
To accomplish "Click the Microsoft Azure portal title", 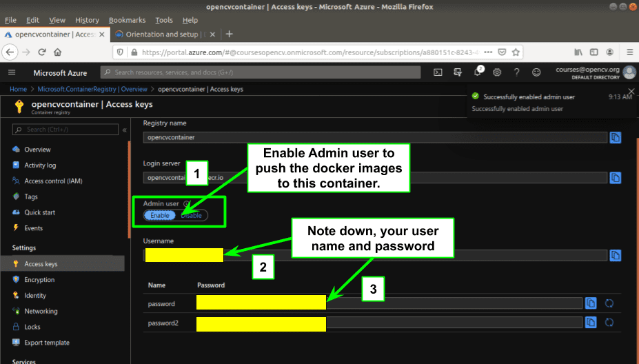I will click(x=60, y=73).
